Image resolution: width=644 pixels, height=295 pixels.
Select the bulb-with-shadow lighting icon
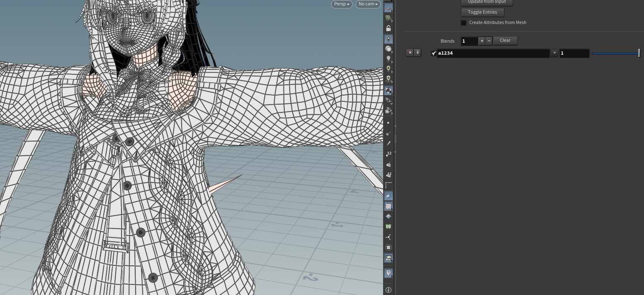[388, 79]
